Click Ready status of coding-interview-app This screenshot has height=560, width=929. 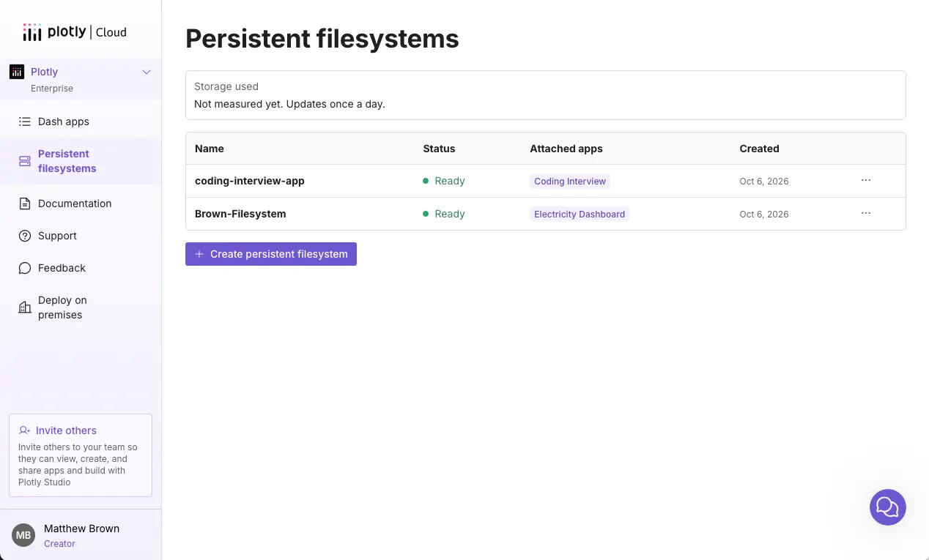(450, 181)
